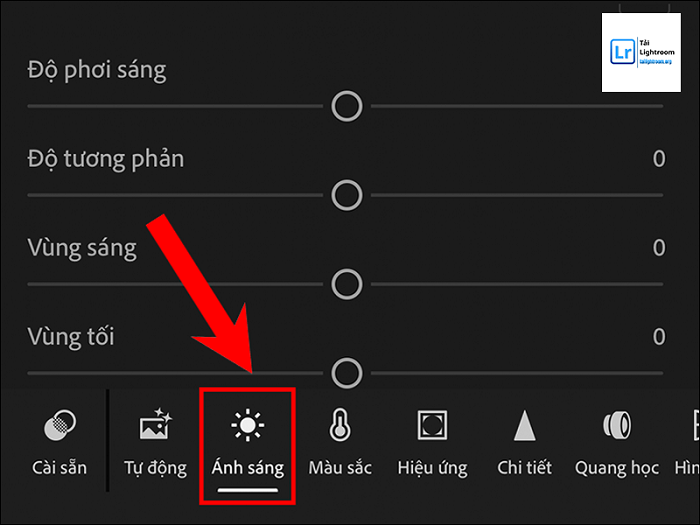Open the cut-off tab after Quang học
The image size is (700, 525).
click(x=691, y=440)
